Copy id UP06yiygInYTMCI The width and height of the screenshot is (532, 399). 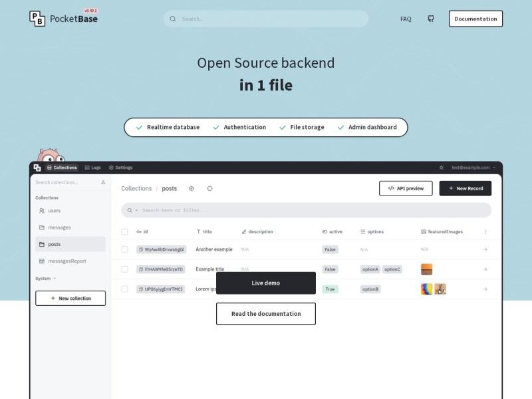tap(141, 289)
